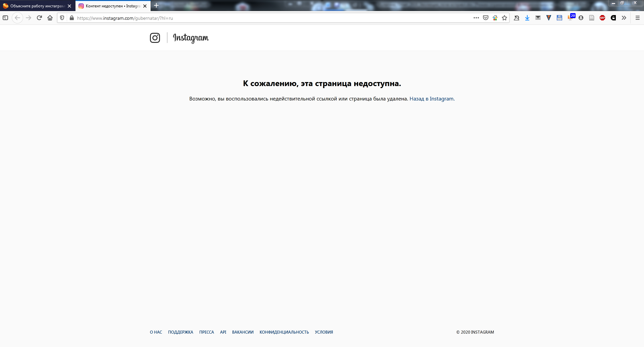Bookmark this page with the star
Image resolution: width=644 pixels, height=347 pixels.
(504, 18)
